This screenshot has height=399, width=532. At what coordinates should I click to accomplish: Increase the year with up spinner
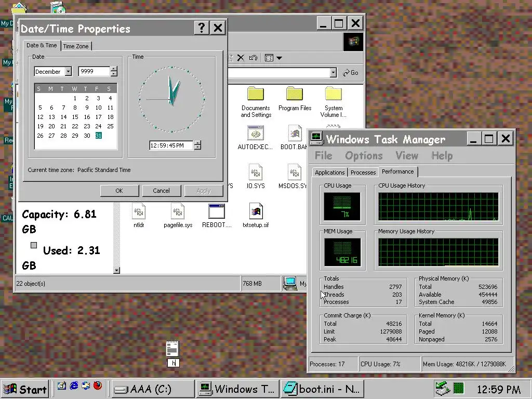click(x=114, y=69)
